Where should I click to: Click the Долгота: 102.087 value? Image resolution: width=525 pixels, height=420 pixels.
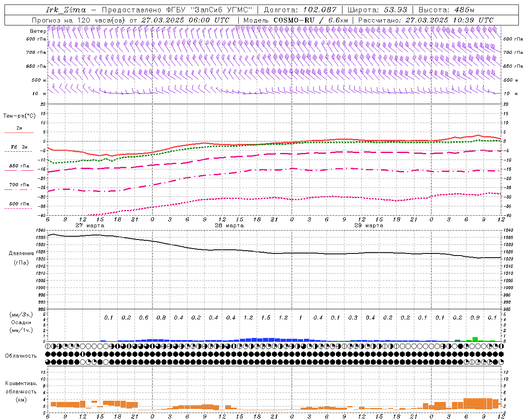coord(300,10)
